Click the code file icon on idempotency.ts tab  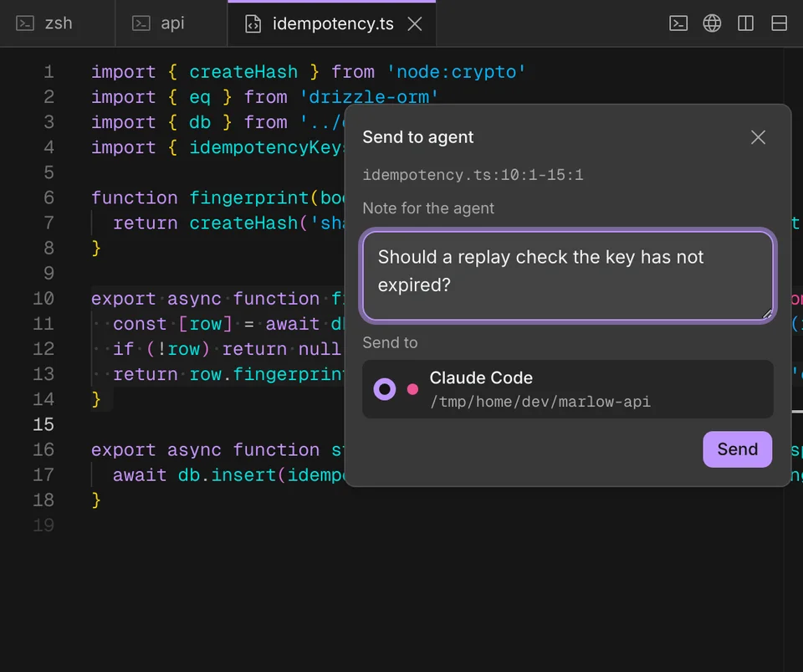coord(253,23)
